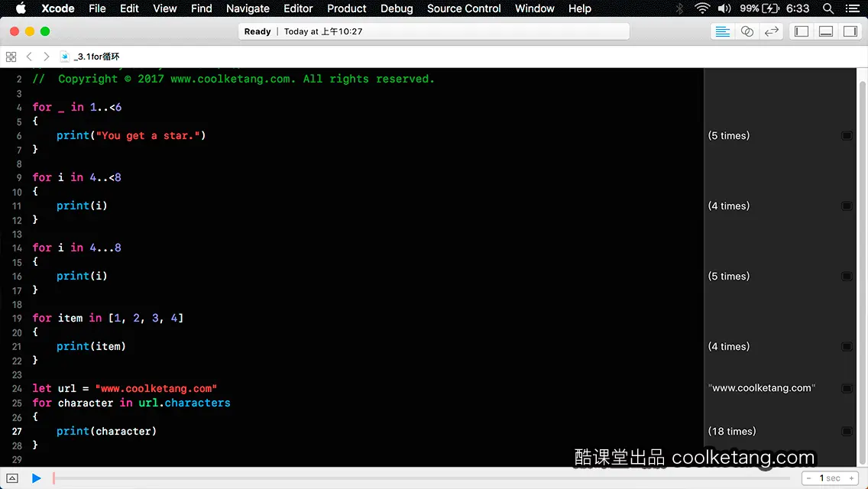Toggle the Debug area panel

[x=825, y=31]
